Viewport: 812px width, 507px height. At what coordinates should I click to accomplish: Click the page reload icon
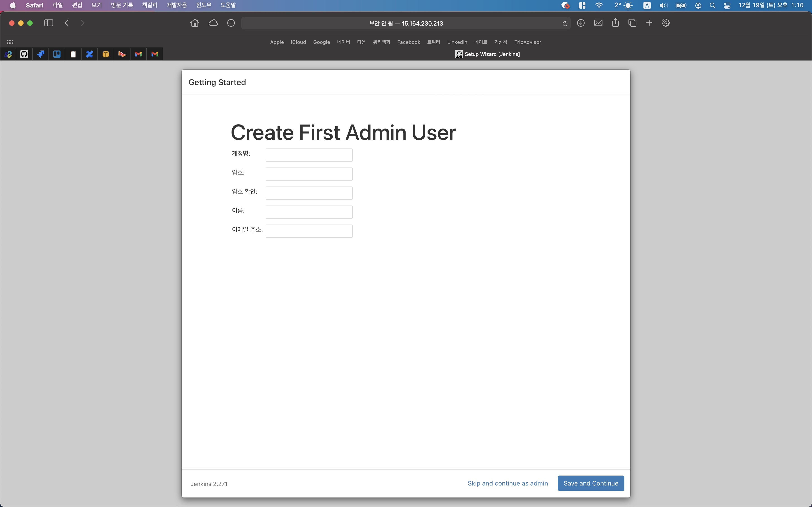(565, 23)
